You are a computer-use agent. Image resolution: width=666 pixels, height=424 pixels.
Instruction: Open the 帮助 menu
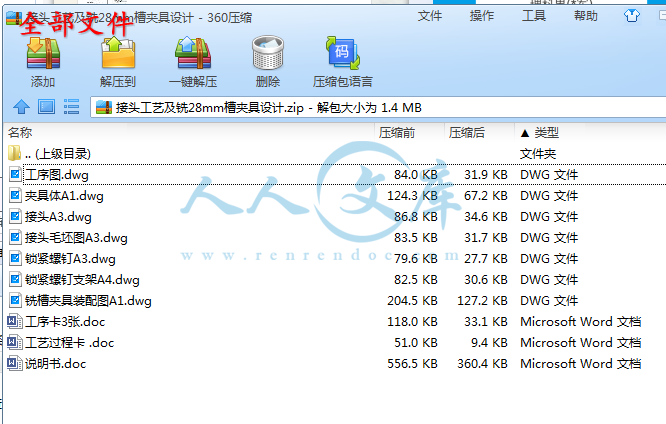click(586, 16)
